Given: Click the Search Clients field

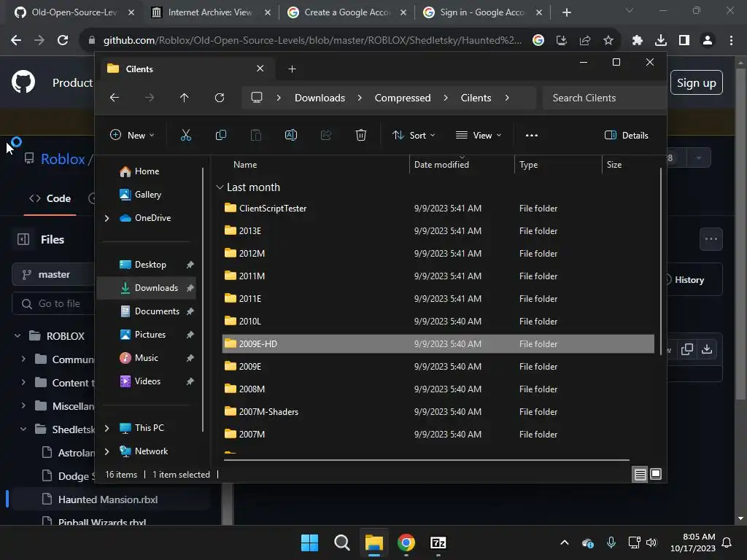Looking at the screenshot, I should click(604, 98).
